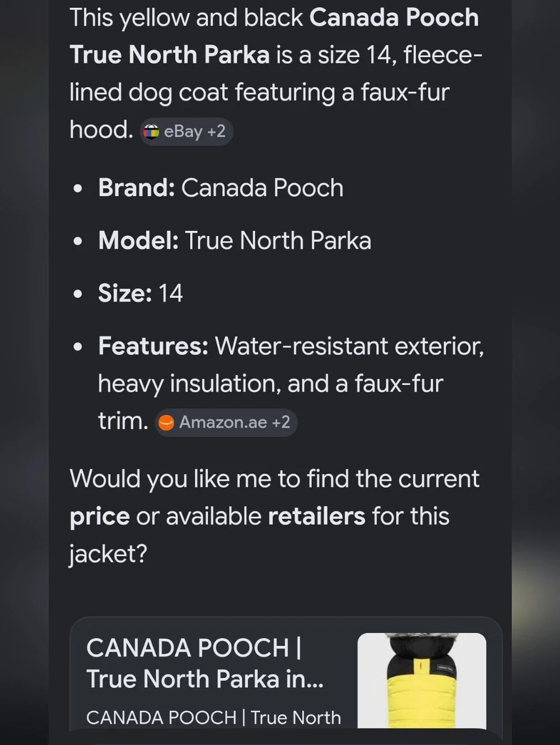
Task: Click the Features bullet description text
Action: 291,383
